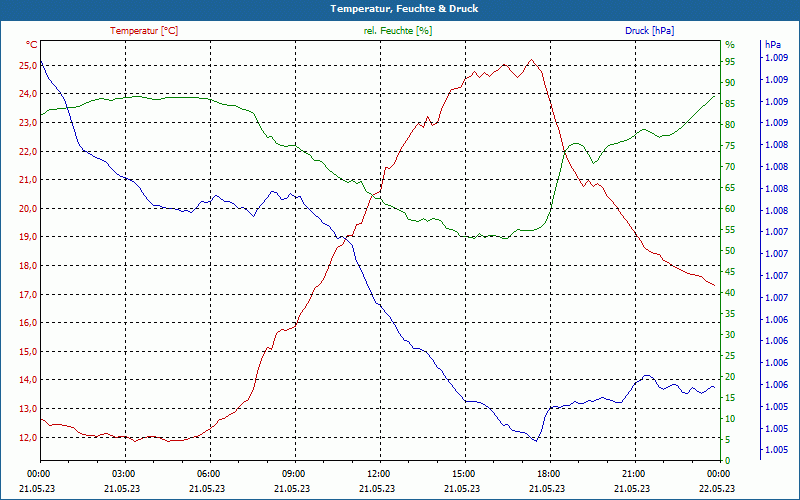Viewport: 800px width, 500px height.
Task: Click the '18,0' temperature axis tick
Action: 28,265
